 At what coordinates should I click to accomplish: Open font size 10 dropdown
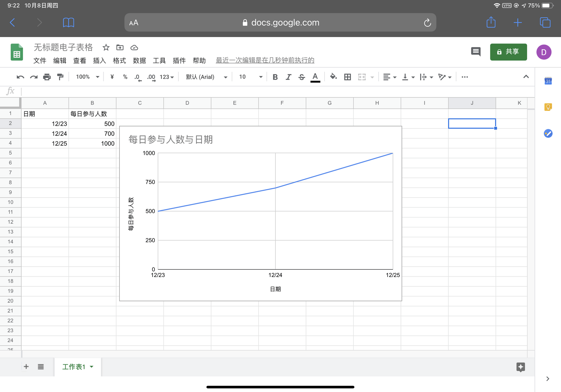click(251, 77)
